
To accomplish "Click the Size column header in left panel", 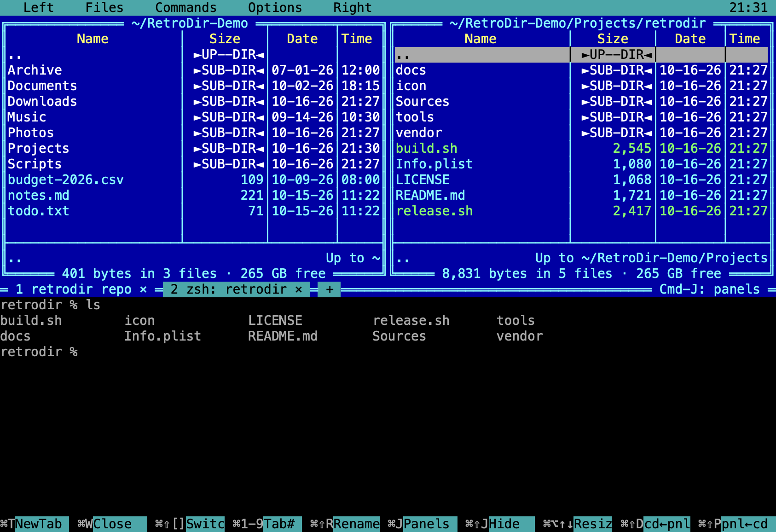I will [225, 39].
